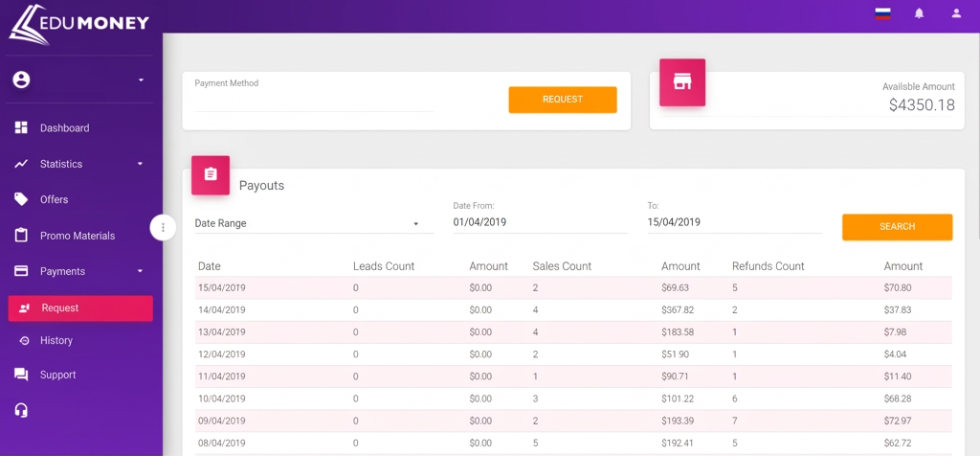Click sales amount $69.63
This screenshot has width=980, height=456.
pyautogui.click(x=675, y=287)
